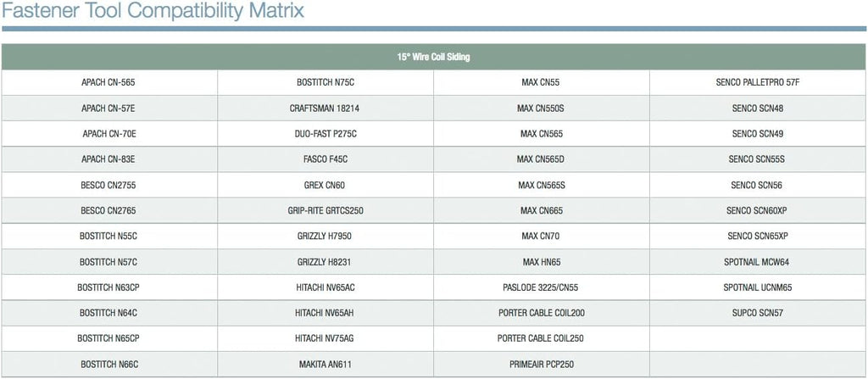
Task: Click the SUPCO SCN57 cell
Action: [x=758, y=313]
